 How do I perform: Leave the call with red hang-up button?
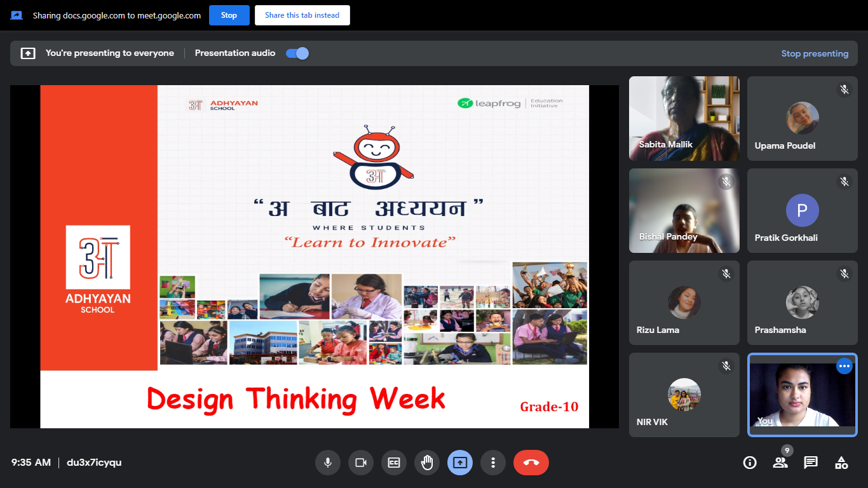pos(531,463)
